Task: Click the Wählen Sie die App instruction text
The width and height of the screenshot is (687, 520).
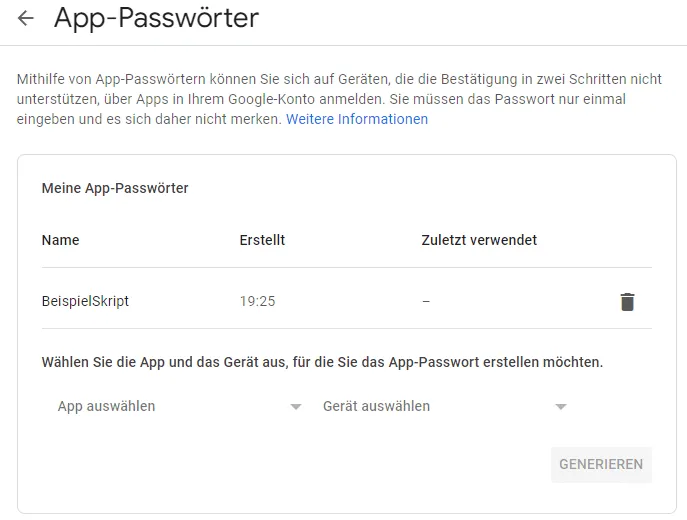Action: tap(322, 362)
